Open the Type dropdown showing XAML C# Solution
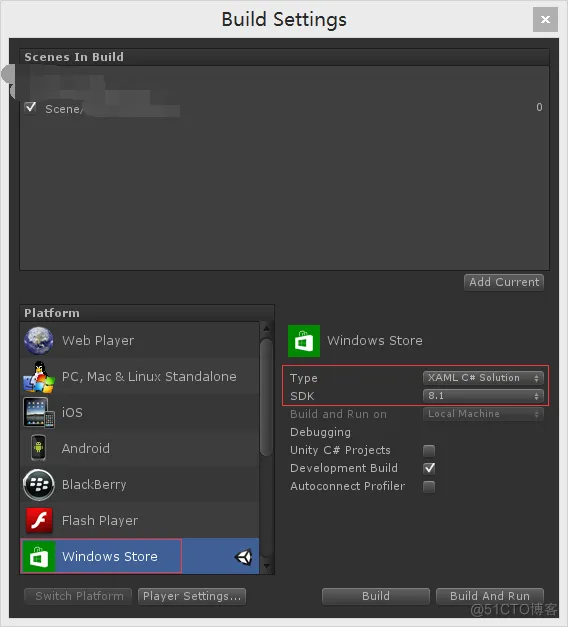Screen dimensions: 568x627 [483, 378]
